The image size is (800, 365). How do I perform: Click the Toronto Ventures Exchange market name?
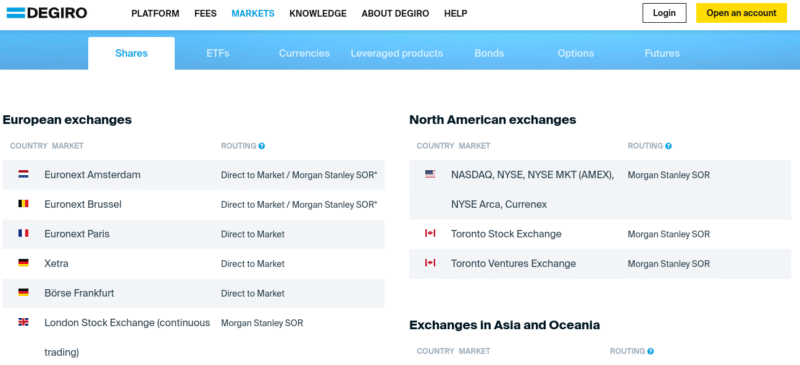coord(513,263)
